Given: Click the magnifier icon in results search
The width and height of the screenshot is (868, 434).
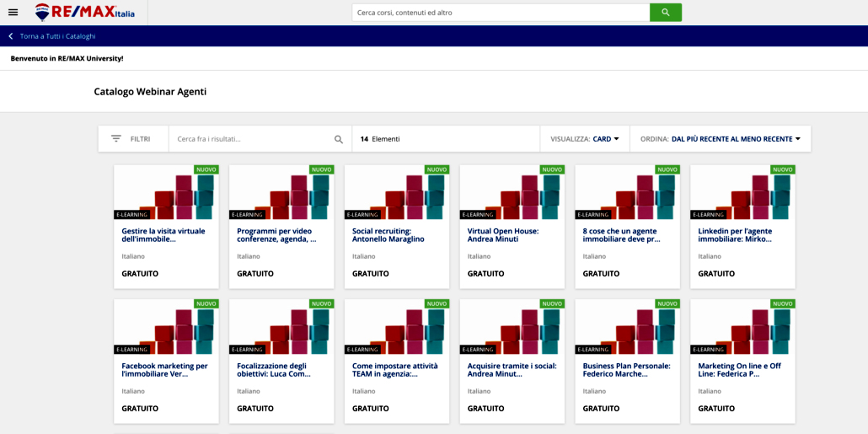Looking at the screenshot, I should click(x=339, y=140).
